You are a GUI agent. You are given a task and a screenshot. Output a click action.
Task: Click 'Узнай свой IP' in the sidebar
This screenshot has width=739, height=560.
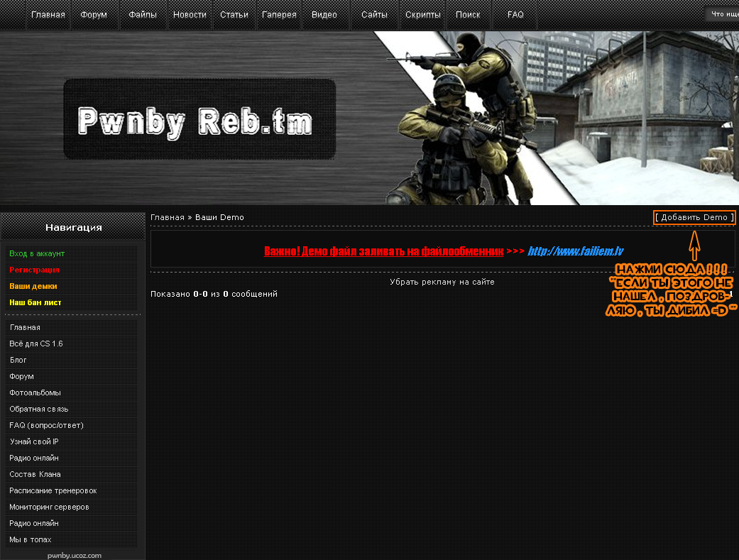34,441
